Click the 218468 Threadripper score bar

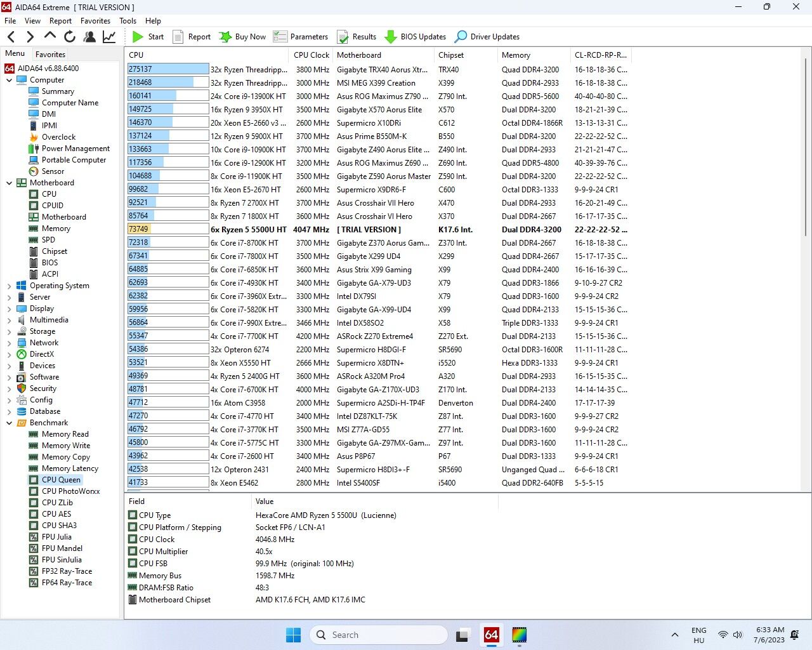168,83
